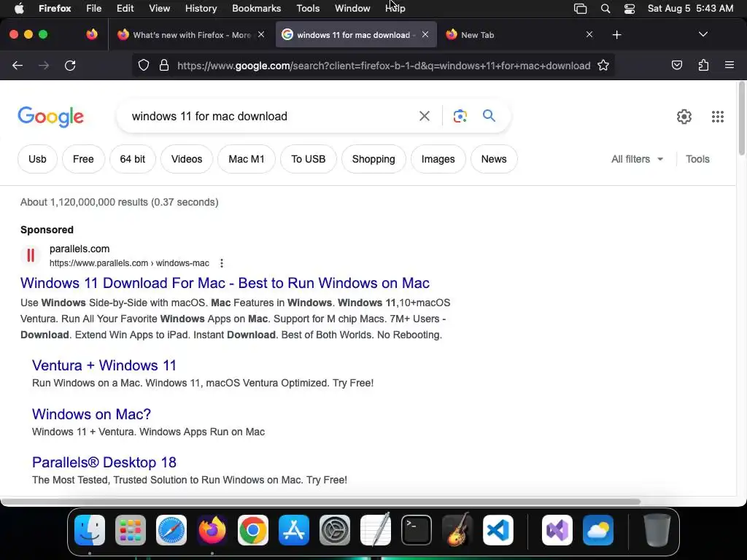Reload the current page

click(x=70, y=66)
